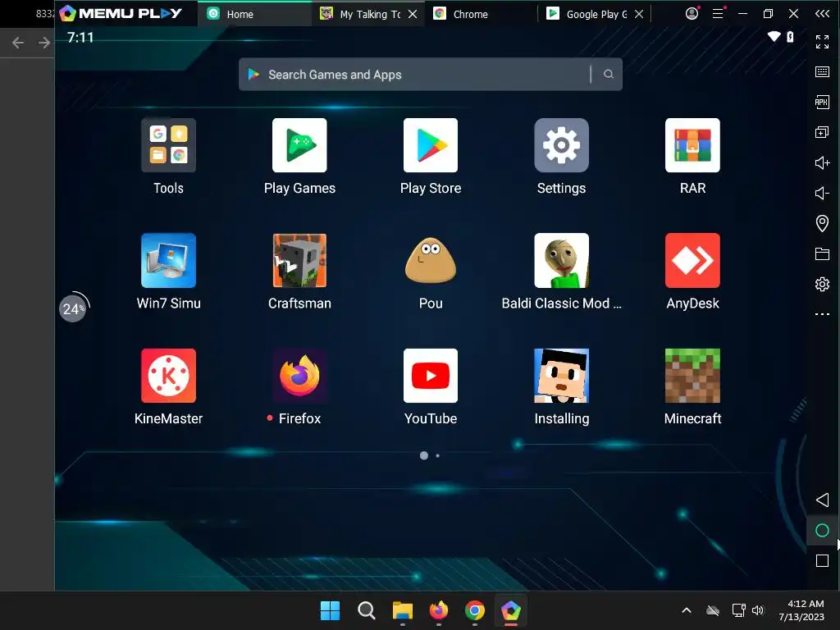This screenshot has width=840, height=630.
Task: Launch Minecraft app
Action: [x=692, y=376]
